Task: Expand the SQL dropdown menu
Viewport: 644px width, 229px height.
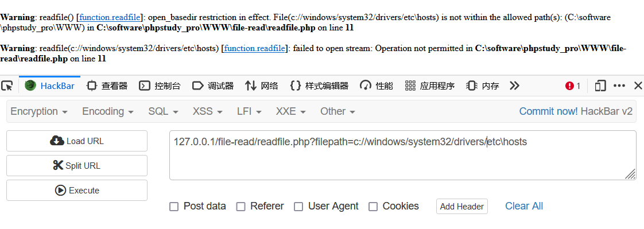Action: point(163,111)
